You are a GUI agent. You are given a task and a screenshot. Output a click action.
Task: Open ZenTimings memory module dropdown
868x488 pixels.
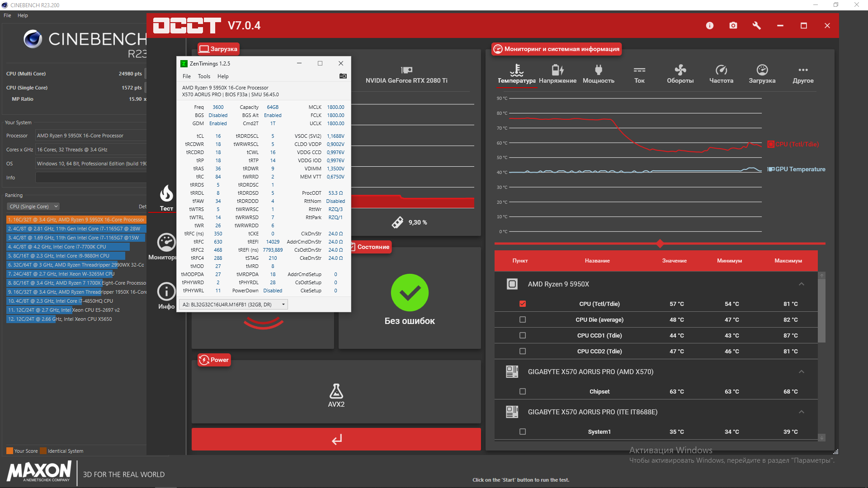(x=233, y=305)
